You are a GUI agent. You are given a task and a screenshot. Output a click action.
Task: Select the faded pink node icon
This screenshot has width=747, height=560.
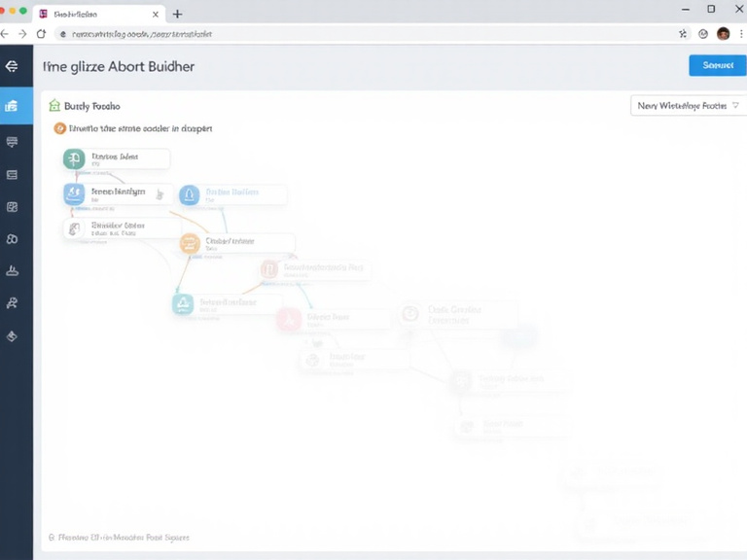[289, 320]
